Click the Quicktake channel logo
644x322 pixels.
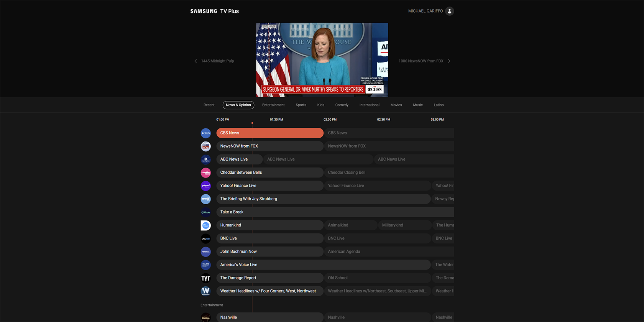point(206,212)
